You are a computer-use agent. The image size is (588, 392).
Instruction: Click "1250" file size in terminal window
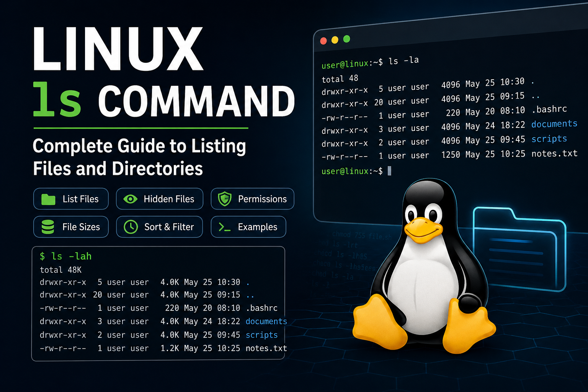451,155
